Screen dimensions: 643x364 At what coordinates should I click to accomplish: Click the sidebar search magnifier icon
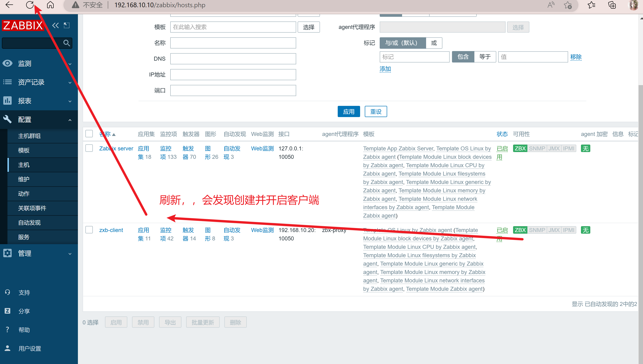tap(66, 43)
